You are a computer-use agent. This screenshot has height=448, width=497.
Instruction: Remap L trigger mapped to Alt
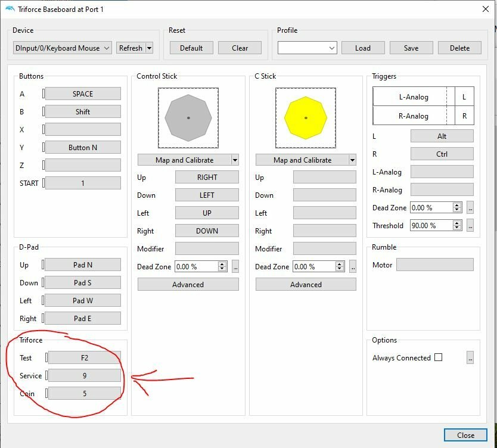click(442, 136)
